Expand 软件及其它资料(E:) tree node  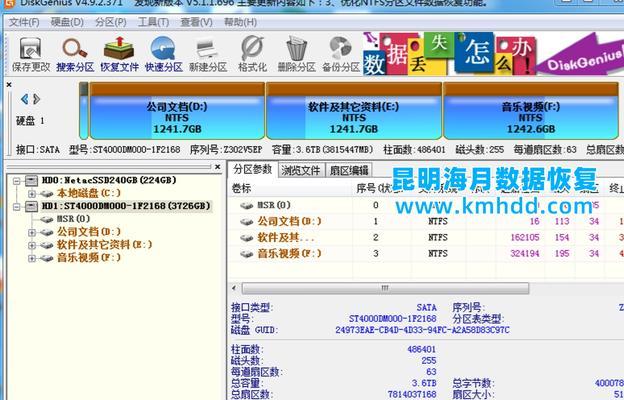click(32, 245)
